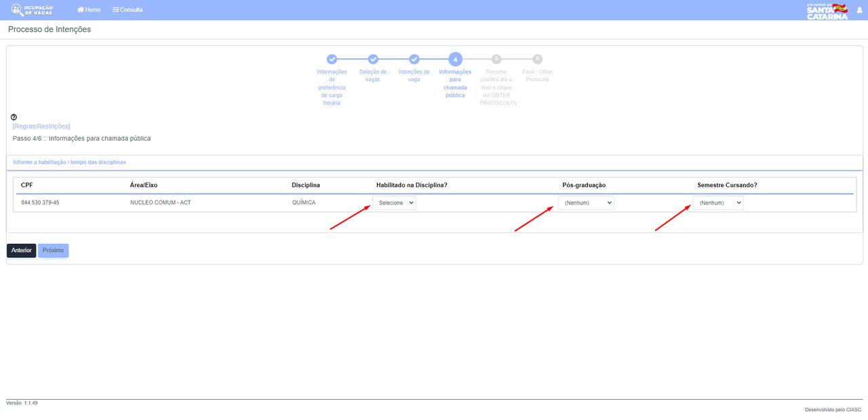Open the Semestre Cursando dropdown
868x420 pixels.
[x=718, y=203]
